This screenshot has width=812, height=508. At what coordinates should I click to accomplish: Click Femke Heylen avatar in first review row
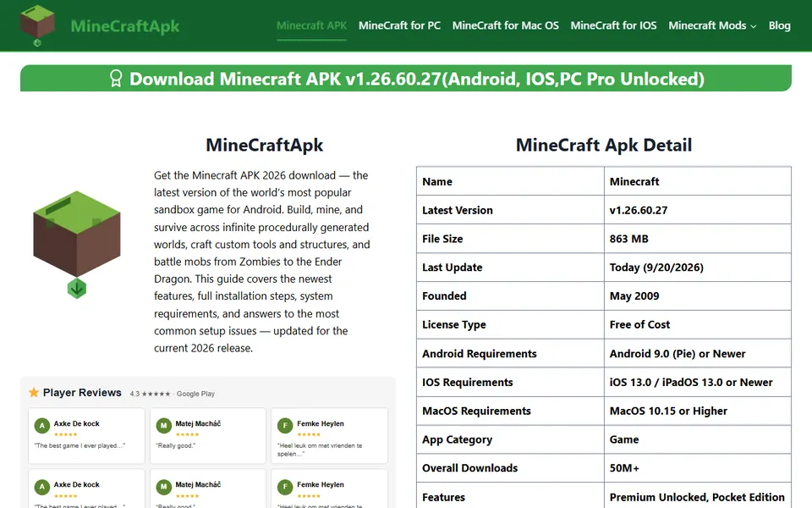pos(285,426)
